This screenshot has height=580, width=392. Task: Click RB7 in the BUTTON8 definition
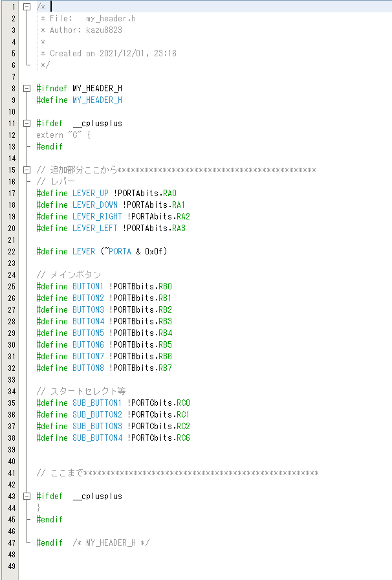point(166,368)
